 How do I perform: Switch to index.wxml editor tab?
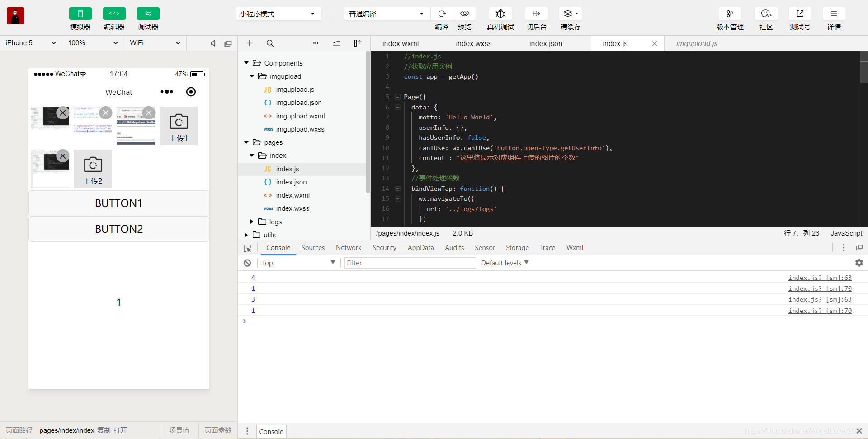click(x=401, y=43)
